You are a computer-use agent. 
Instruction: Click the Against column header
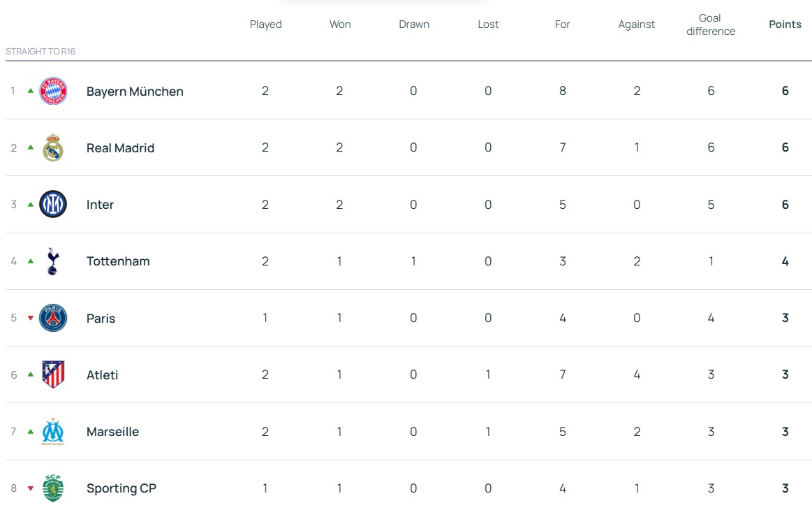[x=637, y=24]
